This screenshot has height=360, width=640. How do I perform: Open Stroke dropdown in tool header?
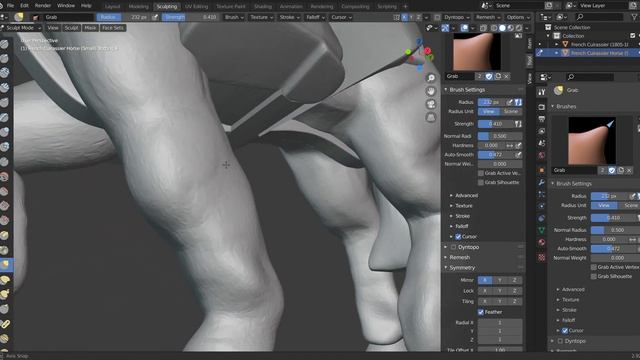(x=289, y=17)
